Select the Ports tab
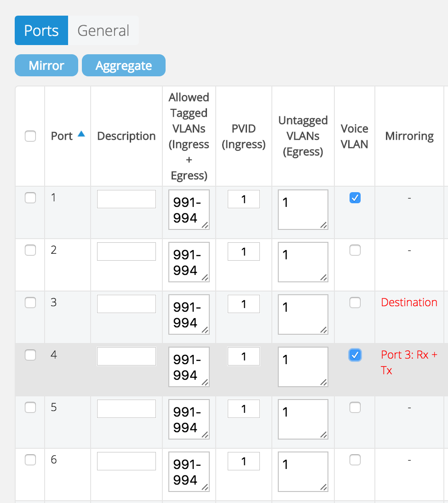 pyautogui.click(x=41, y=30)
